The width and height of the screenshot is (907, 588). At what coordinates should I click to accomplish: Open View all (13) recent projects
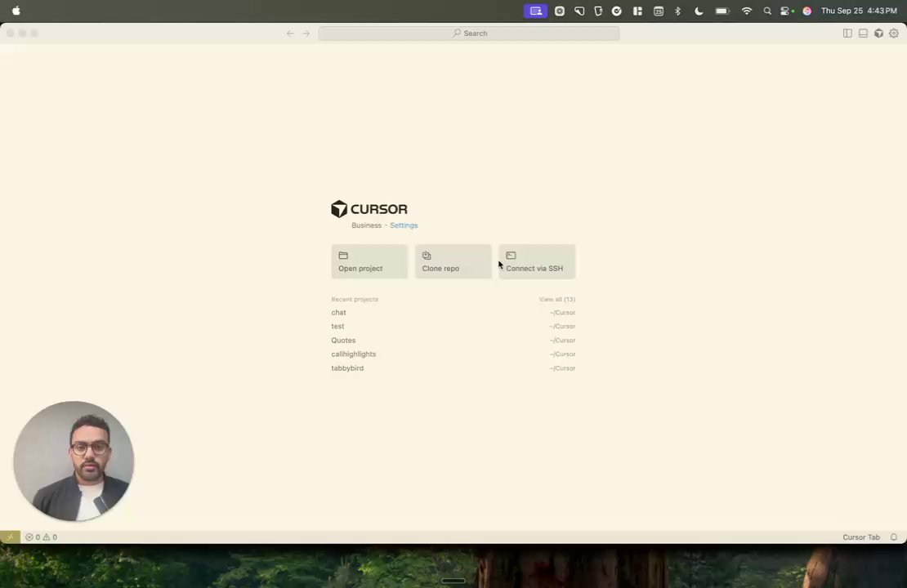point(557,300)
